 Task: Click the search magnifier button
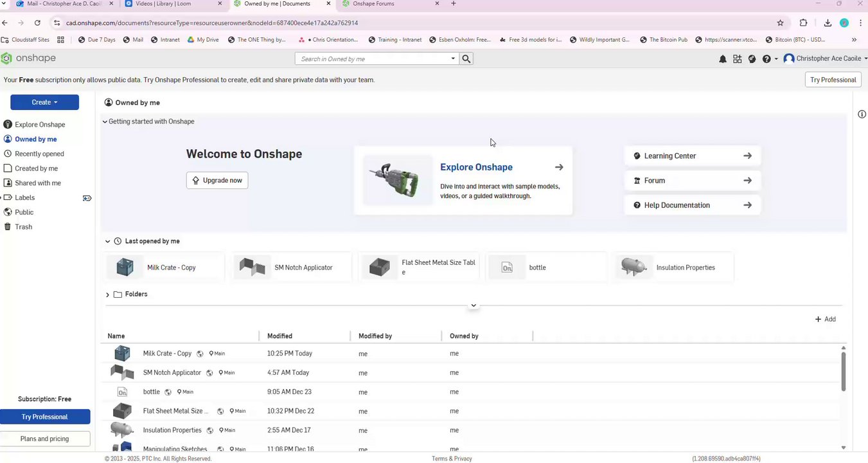466,59
